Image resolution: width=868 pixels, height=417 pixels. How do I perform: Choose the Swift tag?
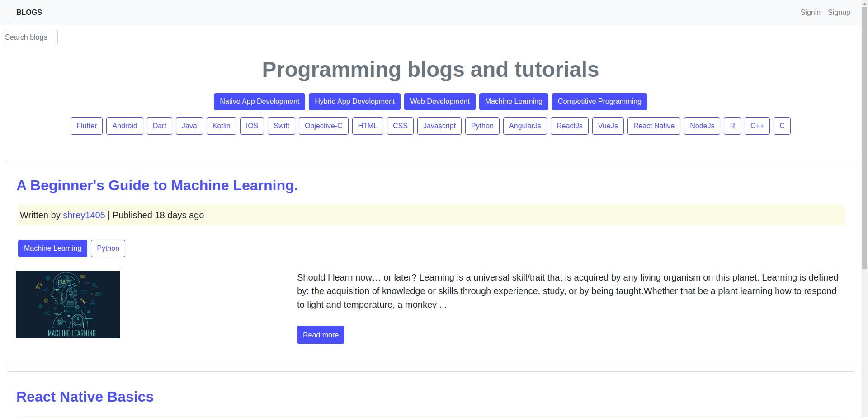click(281, 126)
